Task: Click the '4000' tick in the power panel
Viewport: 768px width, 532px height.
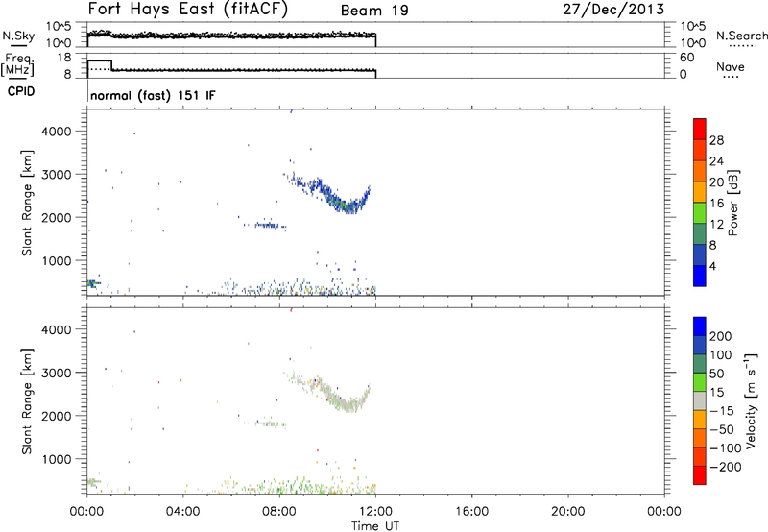Action: [x=57, y=132]
